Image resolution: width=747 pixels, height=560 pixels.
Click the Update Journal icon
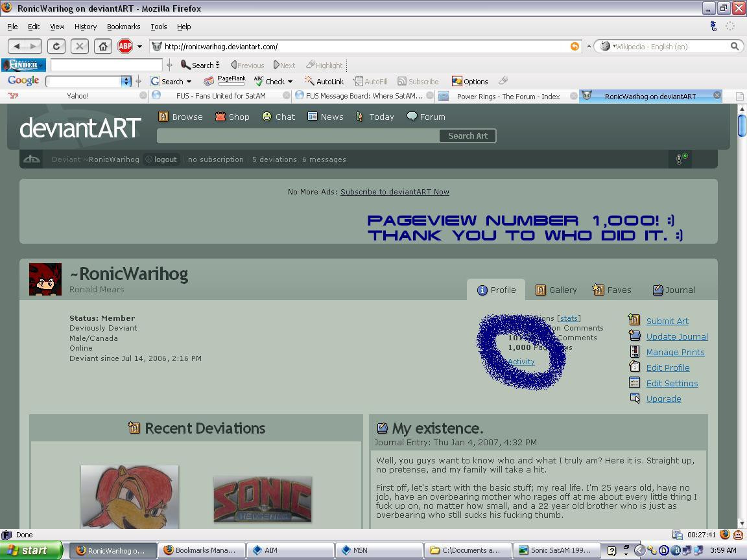tap(634, 336)
